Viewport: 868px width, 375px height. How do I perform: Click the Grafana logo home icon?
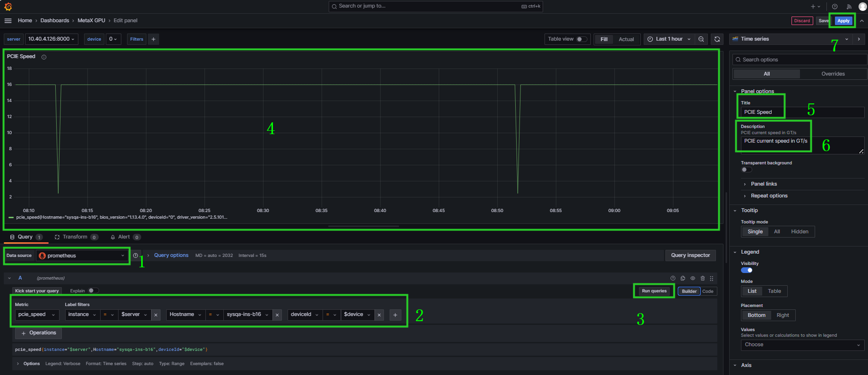pyautogui.click(x=8, y=7)
